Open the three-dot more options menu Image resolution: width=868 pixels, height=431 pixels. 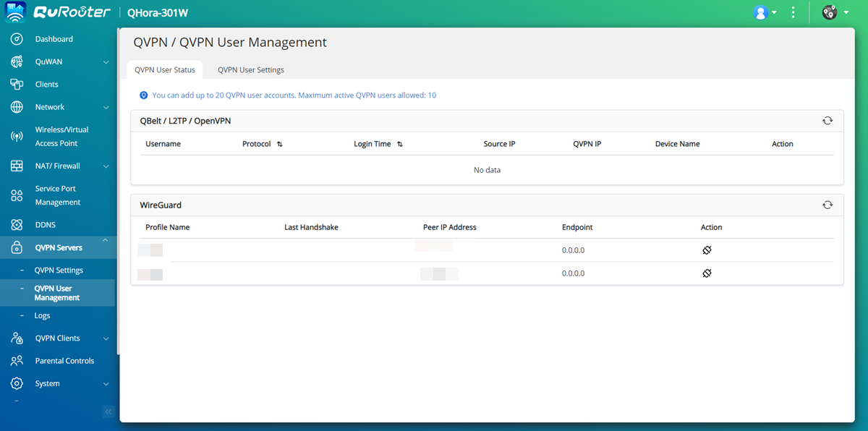pyautogui.click(x=793, y=12)
